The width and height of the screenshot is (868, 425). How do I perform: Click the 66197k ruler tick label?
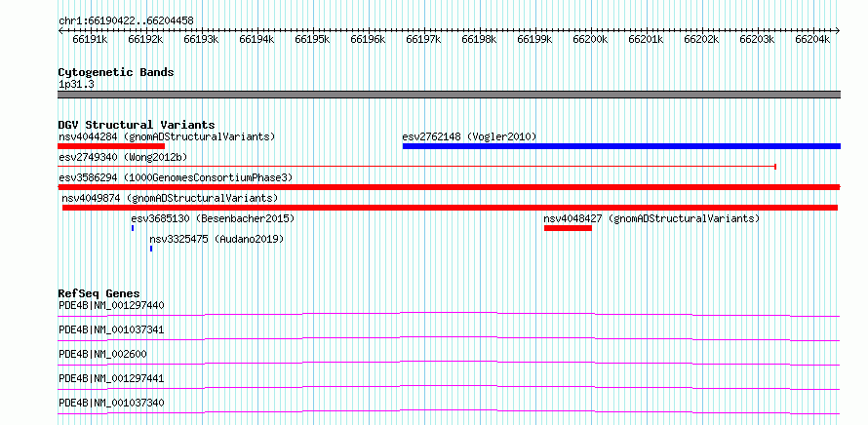424,40
